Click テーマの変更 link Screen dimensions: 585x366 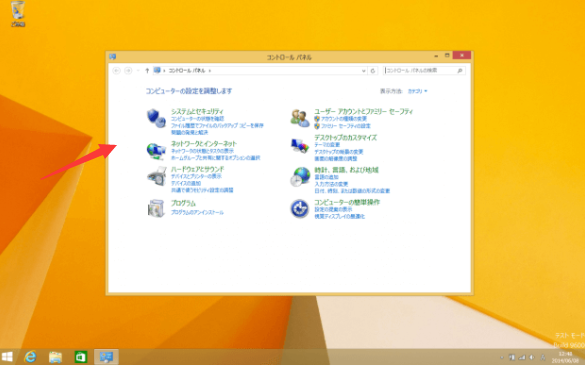(x=327, y=144)
